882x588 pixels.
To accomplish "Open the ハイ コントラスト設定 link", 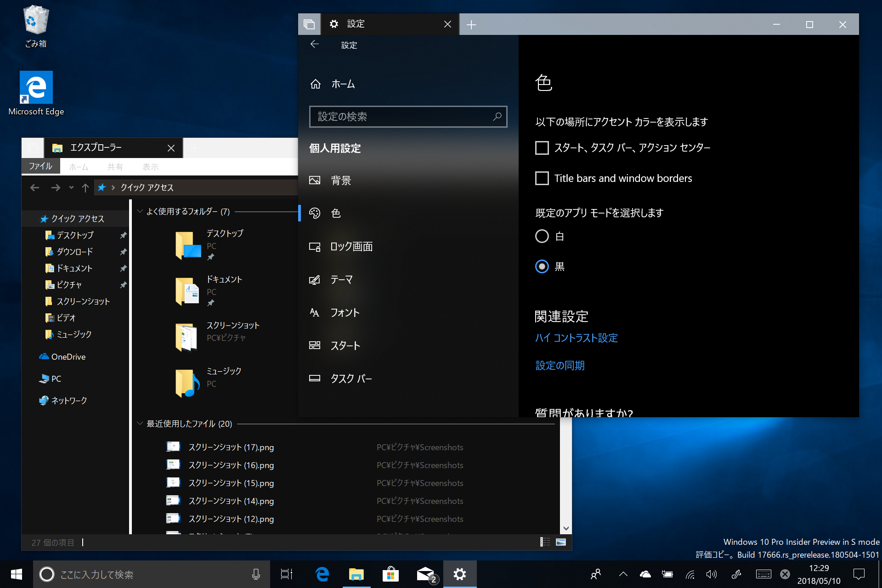I will pos(577,338).
